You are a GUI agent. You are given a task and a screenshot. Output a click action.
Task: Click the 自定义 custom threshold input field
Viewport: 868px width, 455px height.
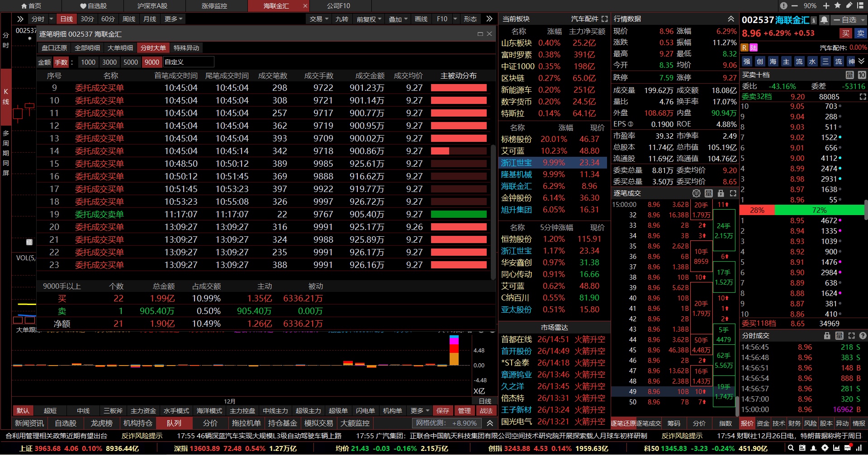point(189,62)
